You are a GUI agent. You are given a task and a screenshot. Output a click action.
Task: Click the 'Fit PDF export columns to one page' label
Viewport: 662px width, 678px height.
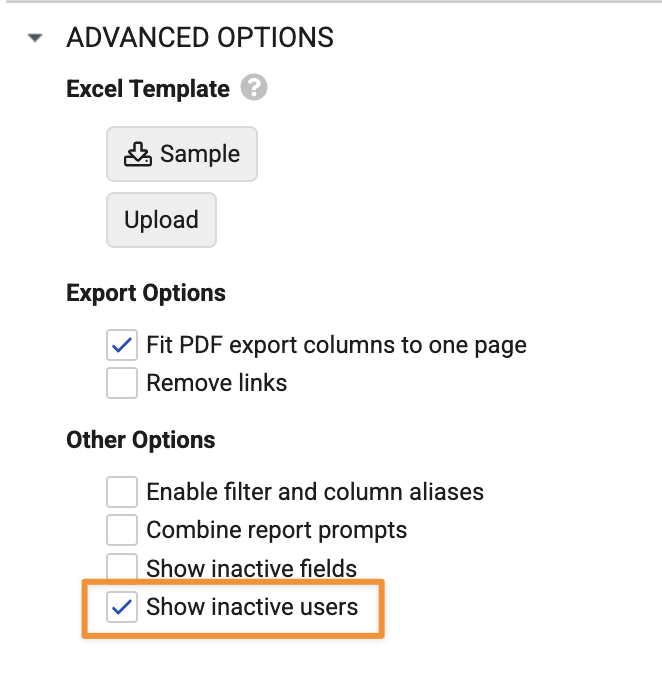[336, 346]
